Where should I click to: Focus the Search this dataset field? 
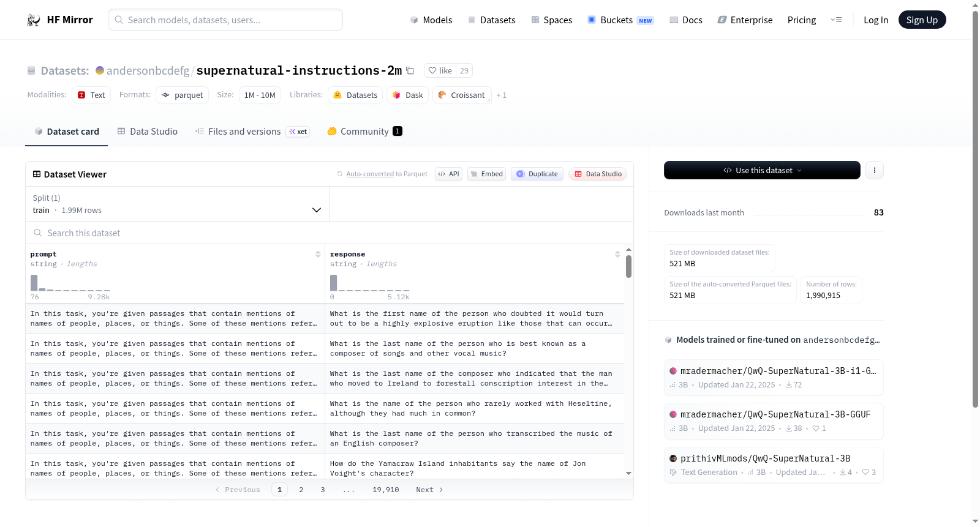(x=330, y=233)
